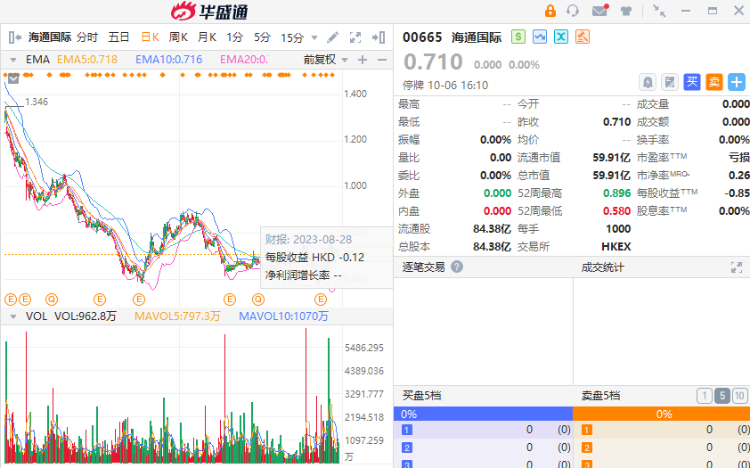
Task: Click the green dollar sign badge
Action: pyautogui.click(x=518, y=37)
